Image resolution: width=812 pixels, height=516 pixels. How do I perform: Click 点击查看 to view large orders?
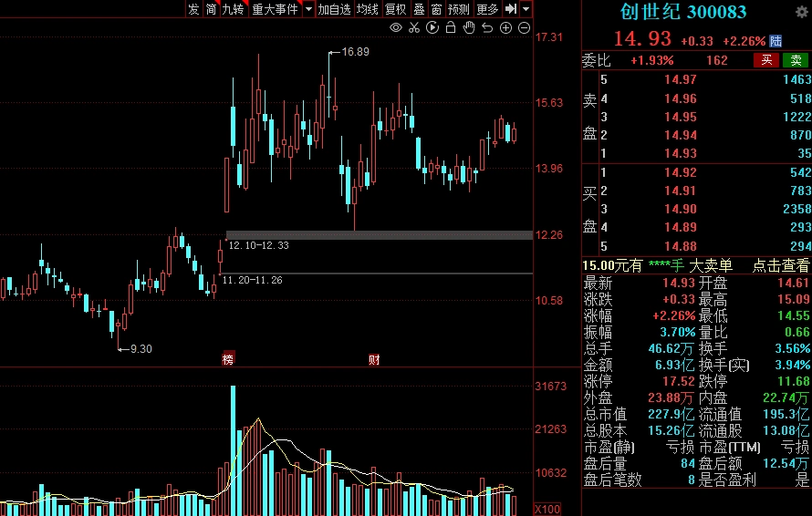point(780,265)
